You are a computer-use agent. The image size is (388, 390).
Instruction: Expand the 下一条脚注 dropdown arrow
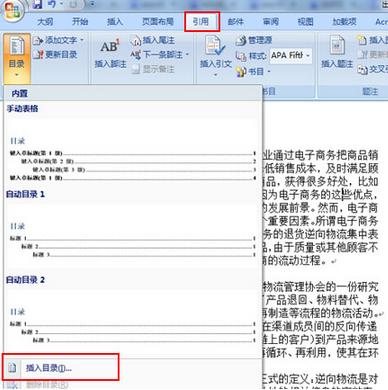[x=187, y=54]
